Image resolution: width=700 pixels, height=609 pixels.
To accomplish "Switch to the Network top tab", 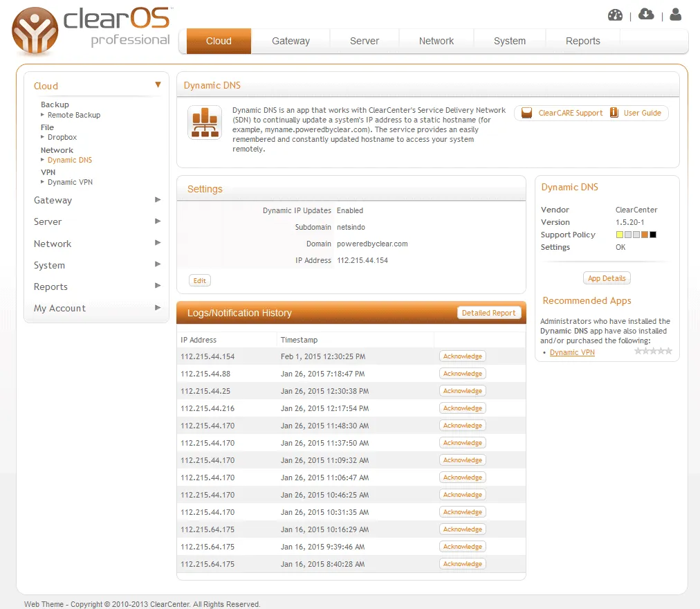I will (436, 41).
